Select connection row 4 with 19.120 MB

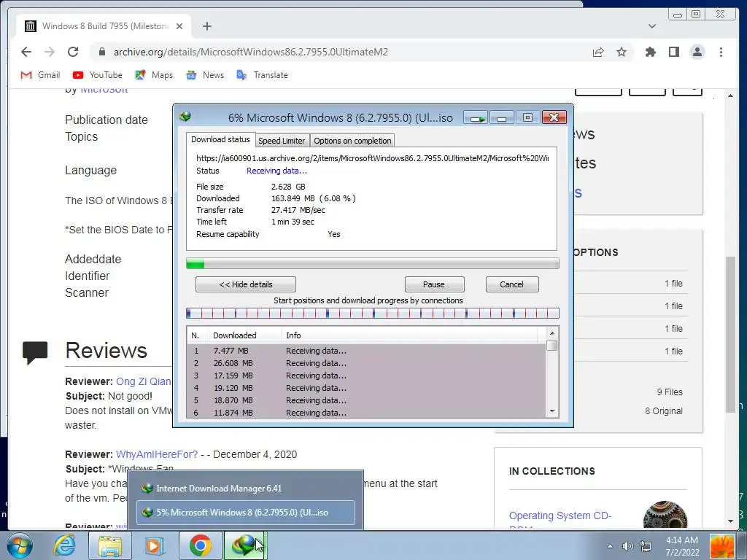(366, 388)
